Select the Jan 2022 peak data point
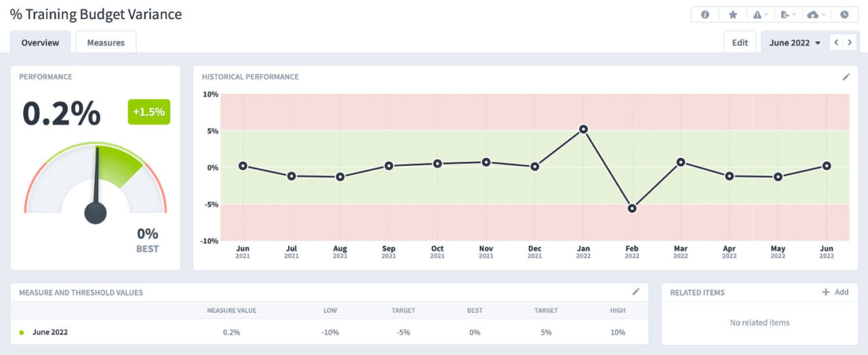 pos(583,129)
